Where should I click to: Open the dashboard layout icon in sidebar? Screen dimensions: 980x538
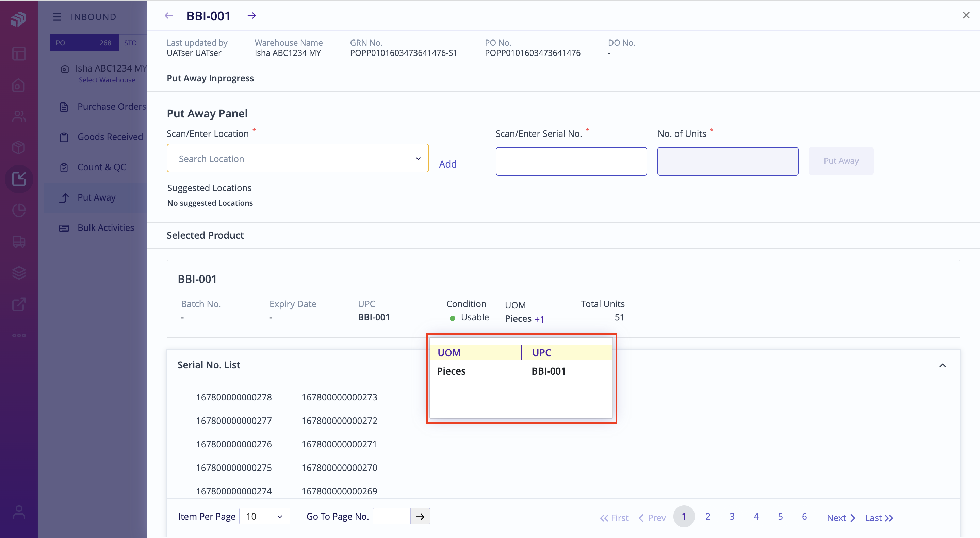(x=19, y=54)
